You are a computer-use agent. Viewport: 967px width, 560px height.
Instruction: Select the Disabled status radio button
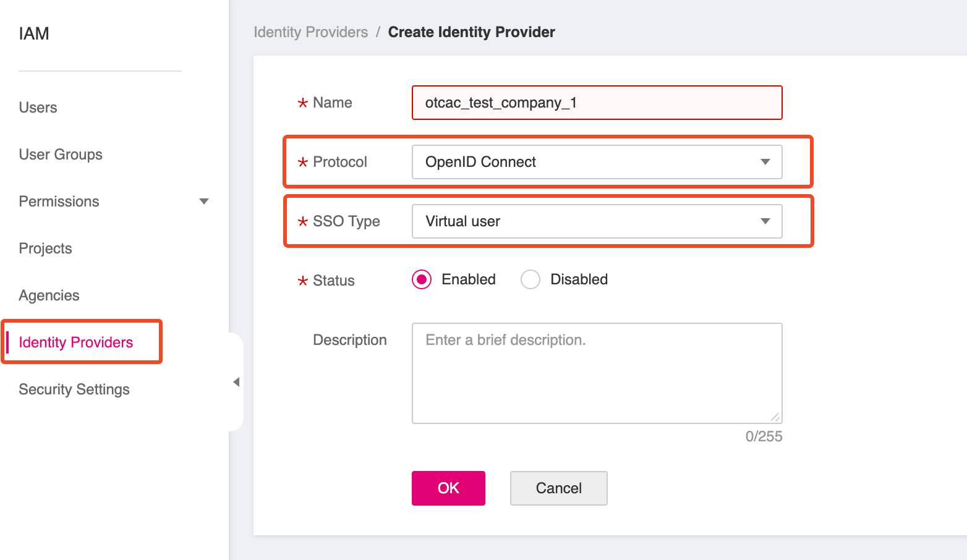[530, 279]
